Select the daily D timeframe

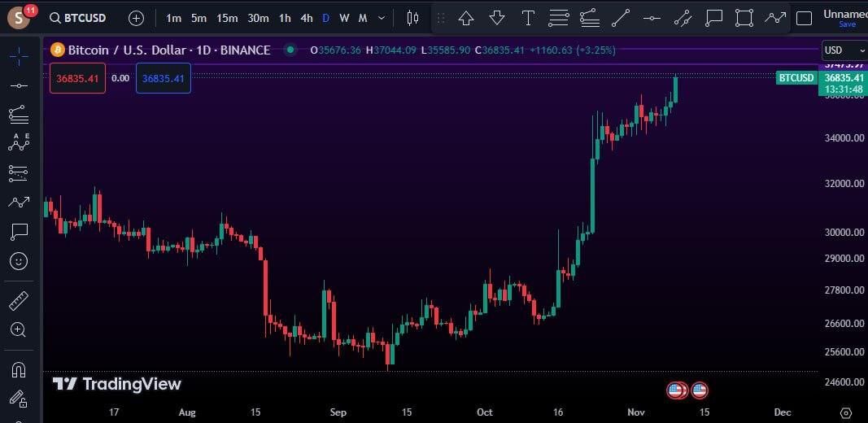(x=326, y=18)
